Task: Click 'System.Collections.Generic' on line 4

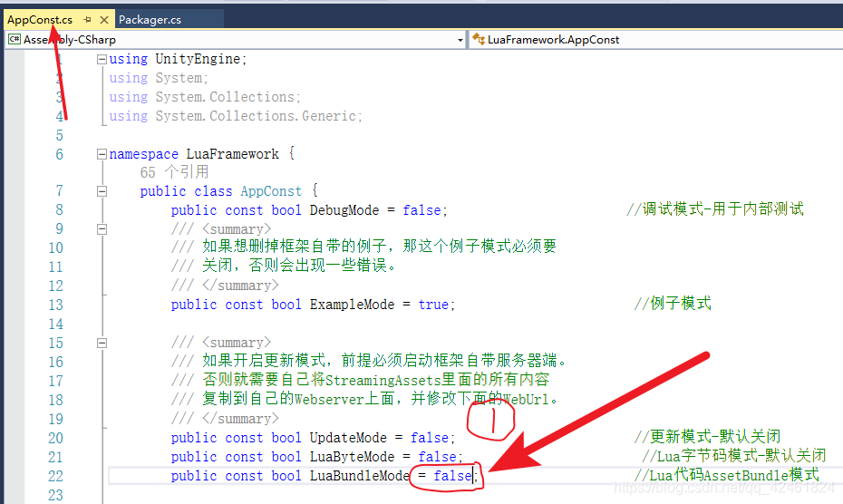Action: [x=256, y=116]
